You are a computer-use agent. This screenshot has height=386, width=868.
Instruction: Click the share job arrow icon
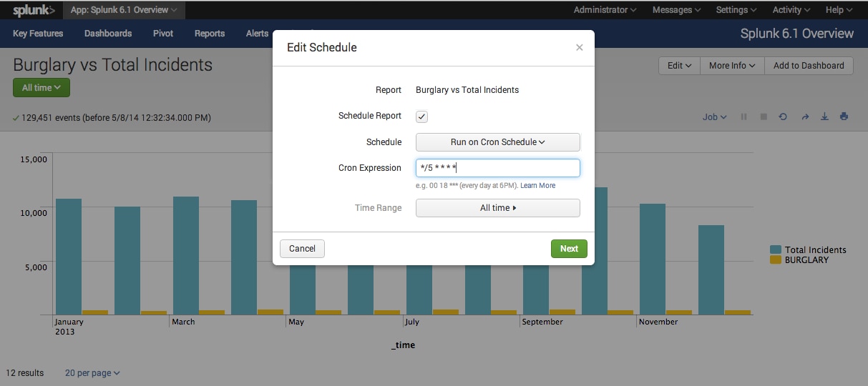click(x=804, y=117)
